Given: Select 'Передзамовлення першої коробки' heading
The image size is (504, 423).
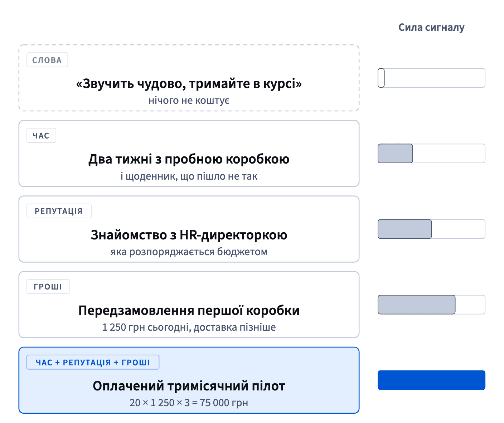Looking at the screenshot, I should [x=189, y=310].
